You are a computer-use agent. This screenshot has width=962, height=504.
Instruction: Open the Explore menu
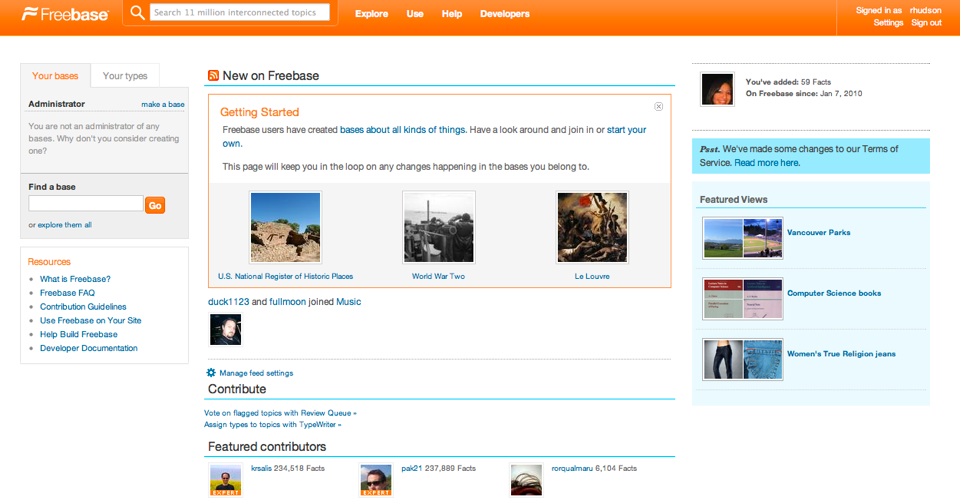tap(372, 14)
